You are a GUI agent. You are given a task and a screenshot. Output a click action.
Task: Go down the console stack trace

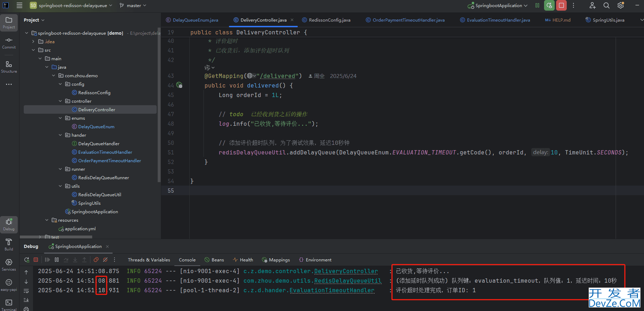(26, 282)
